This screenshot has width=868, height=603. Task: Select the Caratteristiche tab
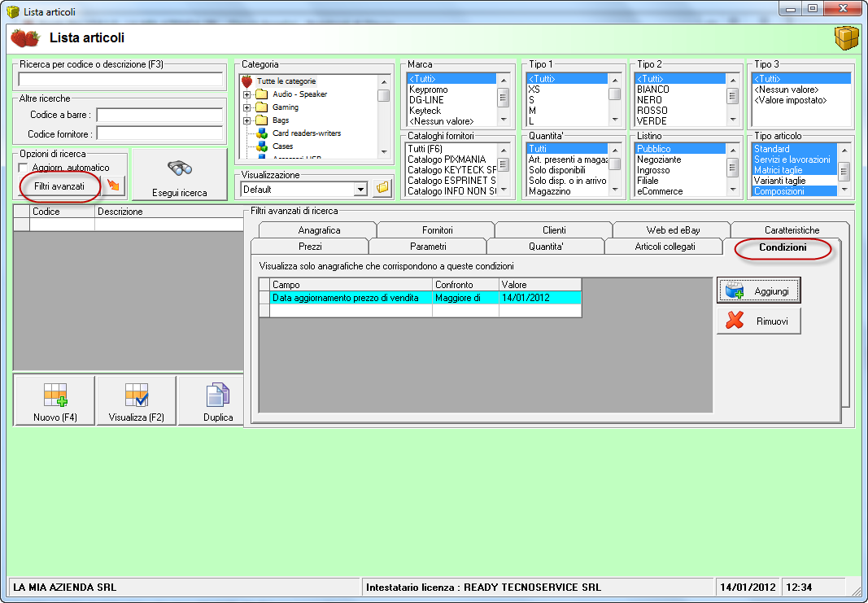[792, 229]
